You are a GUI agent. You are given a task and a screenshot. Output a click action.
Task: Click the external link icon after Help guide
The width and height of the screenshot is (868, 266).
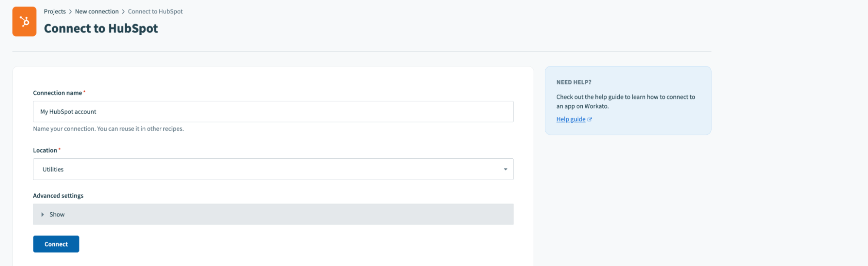coord(590,119)
